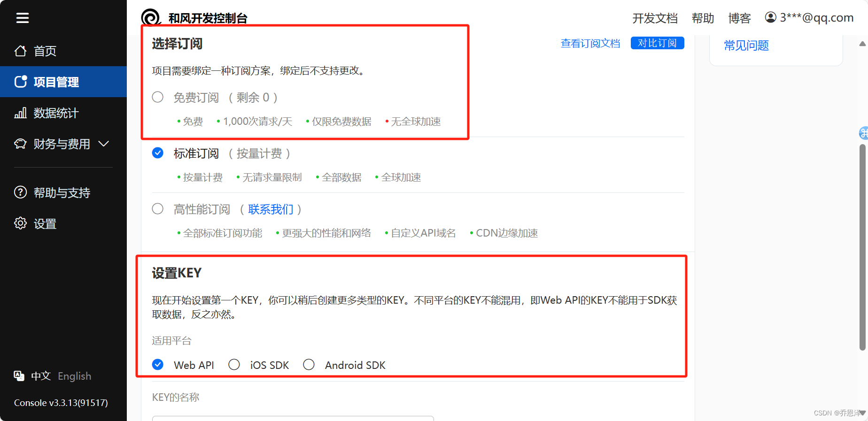Click the 全部标准订阅功能 feature text

[223, 233]
